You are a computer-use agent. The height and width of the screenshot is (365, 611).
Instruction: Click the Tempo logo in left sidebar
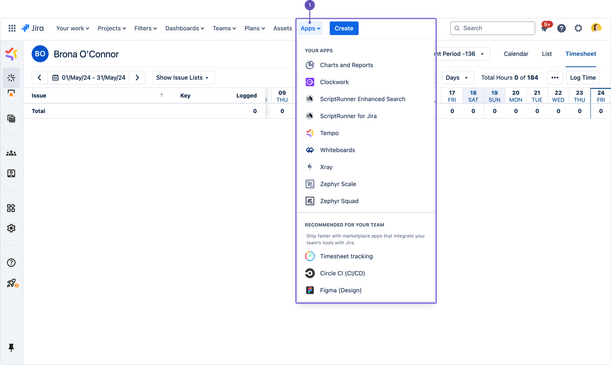tap(11, 54)
